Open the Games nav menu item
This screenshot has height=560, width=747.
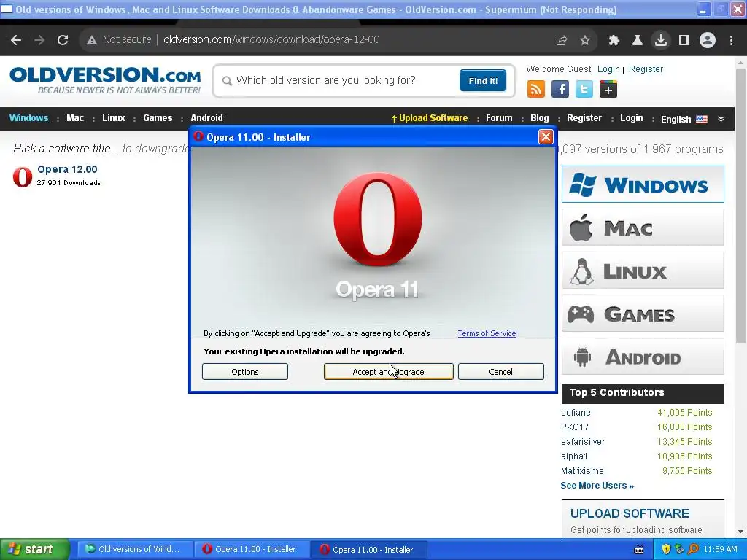pos(158,118)
